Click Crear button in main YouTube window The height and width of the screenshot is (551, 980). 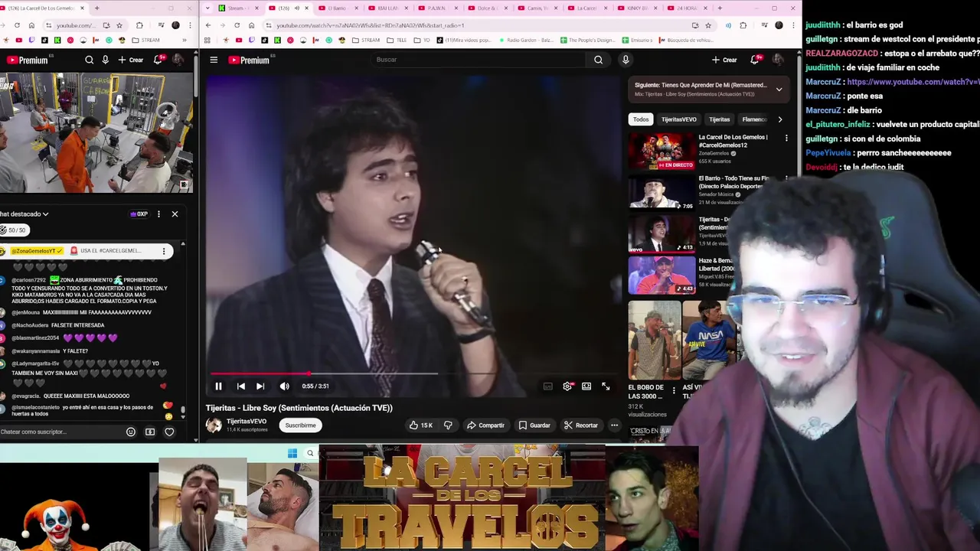click(x=724, y=60)
